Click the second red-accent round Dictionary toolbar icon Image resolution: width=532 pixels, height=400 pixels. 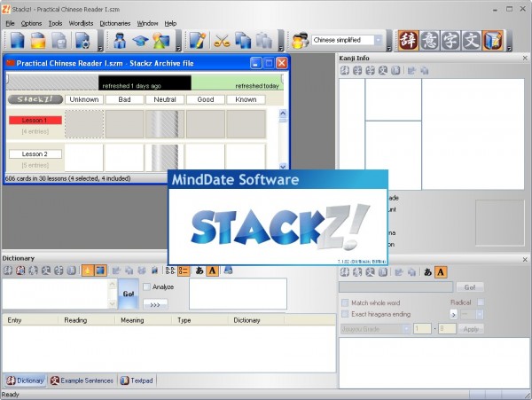[x=20, y=271]
